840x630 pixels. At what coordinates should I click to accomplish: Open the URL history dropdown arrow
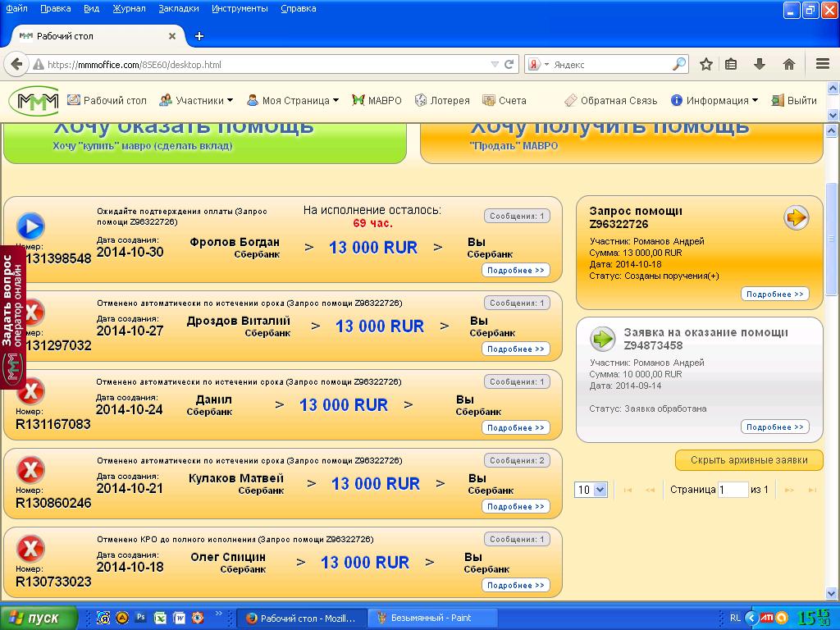(495, 64)
